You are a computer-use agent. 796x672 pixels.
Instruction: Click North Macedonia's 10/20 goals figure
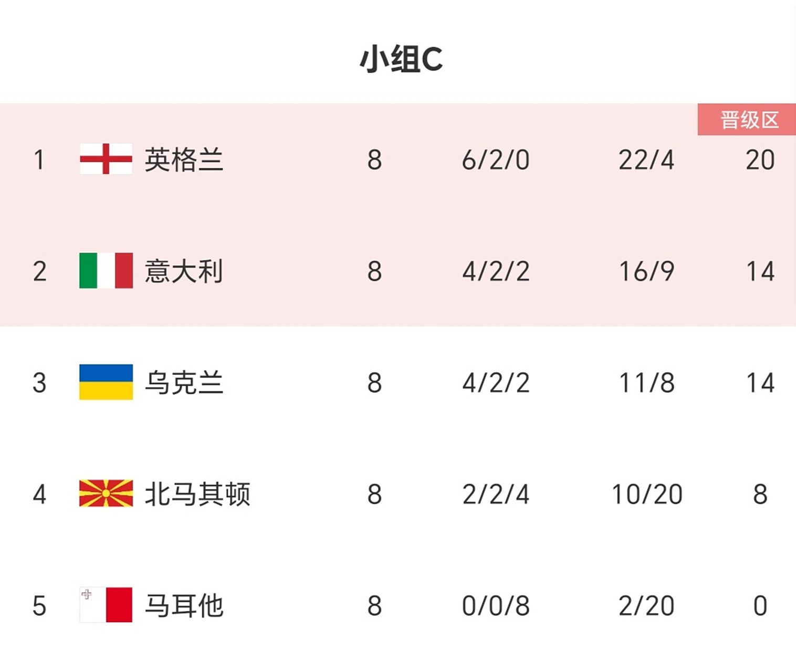click(x=646, y=495)
